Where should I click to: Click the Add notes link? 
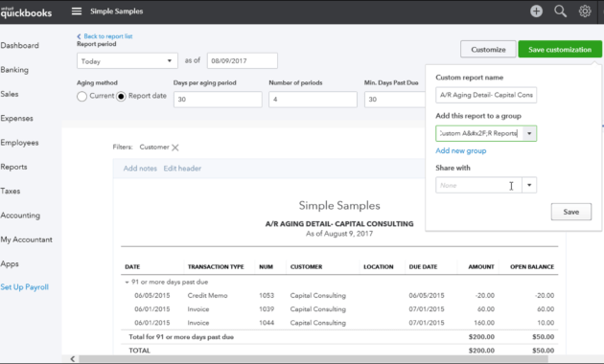[x=140, y=169]
